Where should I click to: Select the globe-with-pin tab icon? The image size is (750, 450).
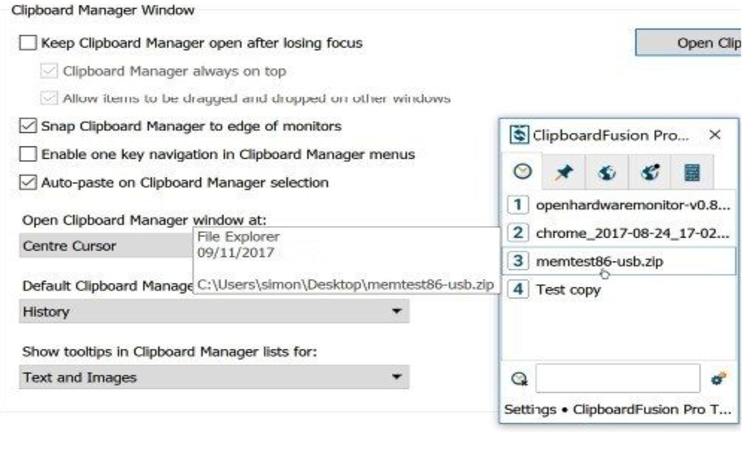(x=649, y=171)
